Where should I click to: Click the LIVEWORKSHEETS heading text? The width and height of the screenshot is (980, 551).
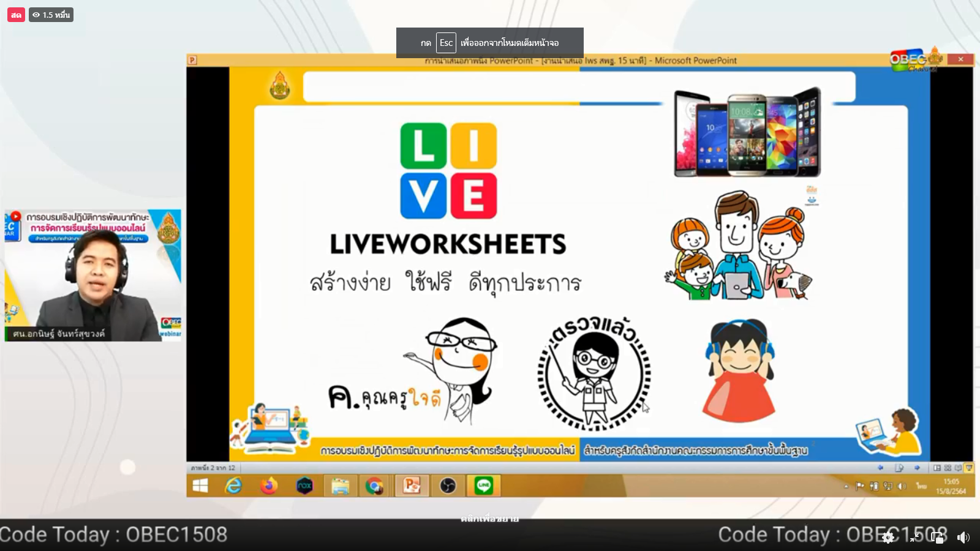pos(448,244)
